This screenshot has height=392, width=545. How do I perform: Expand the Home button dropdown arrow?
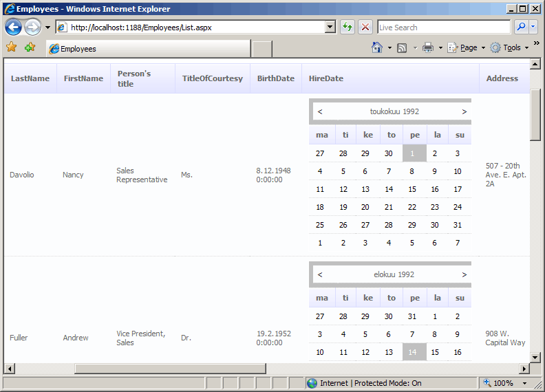(389, 48)
